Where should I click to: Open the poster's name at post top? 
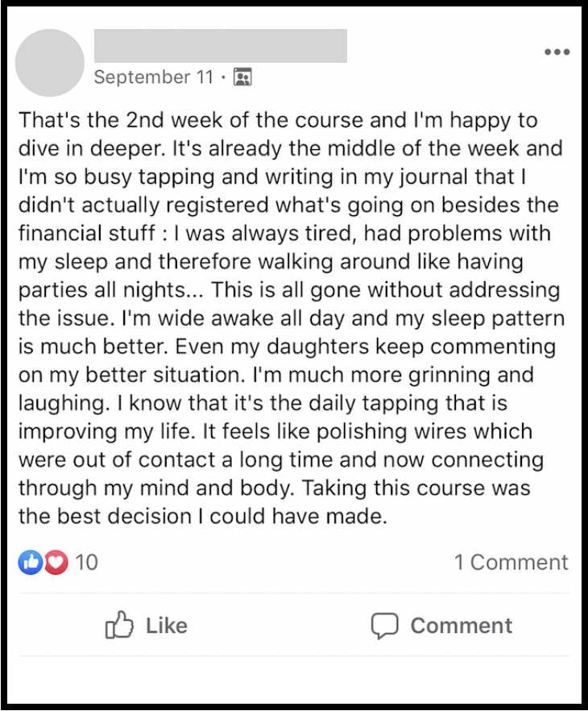(220, 46)
